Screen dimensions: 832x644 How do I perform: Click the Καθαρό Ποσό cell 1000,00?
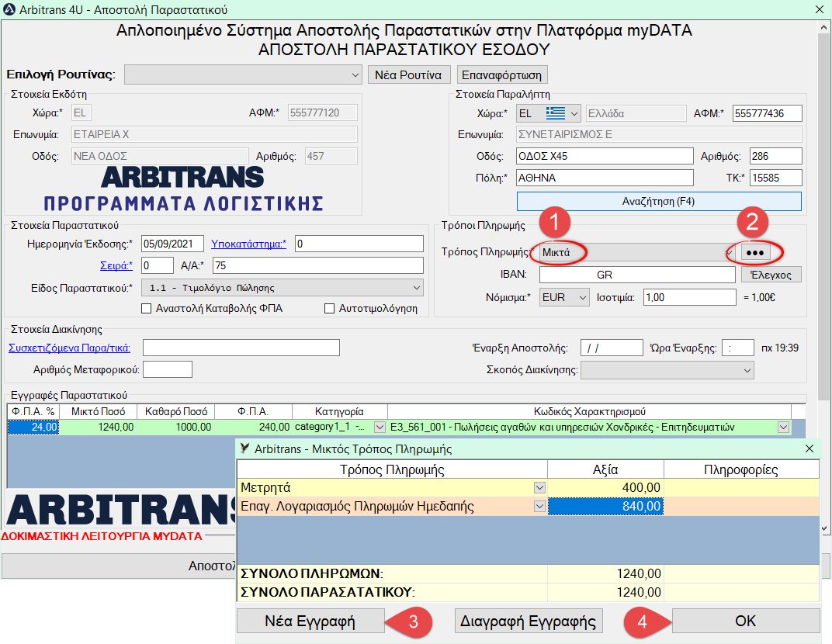pos(176,427)
